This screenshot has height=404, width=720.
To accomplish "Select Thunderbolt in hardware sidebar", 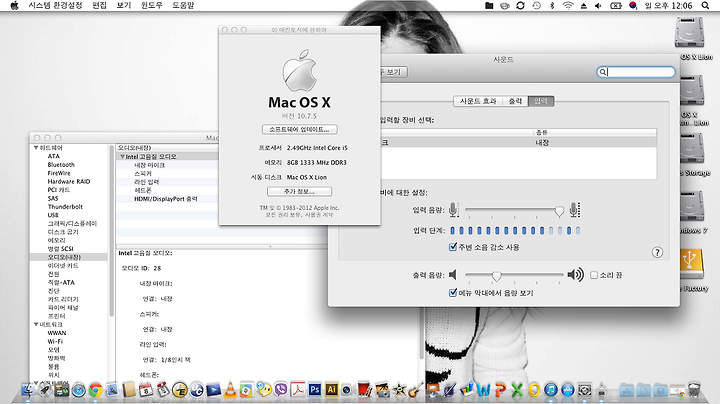I will click(x=65, y=207).
